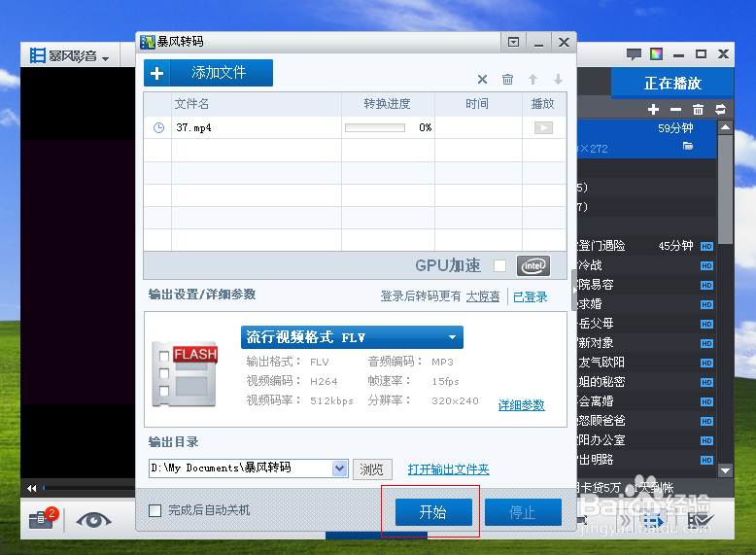This screenshot has width=756, height=555.
Task: Click HD badge on 出明路 row
Action: coord(706,460)
